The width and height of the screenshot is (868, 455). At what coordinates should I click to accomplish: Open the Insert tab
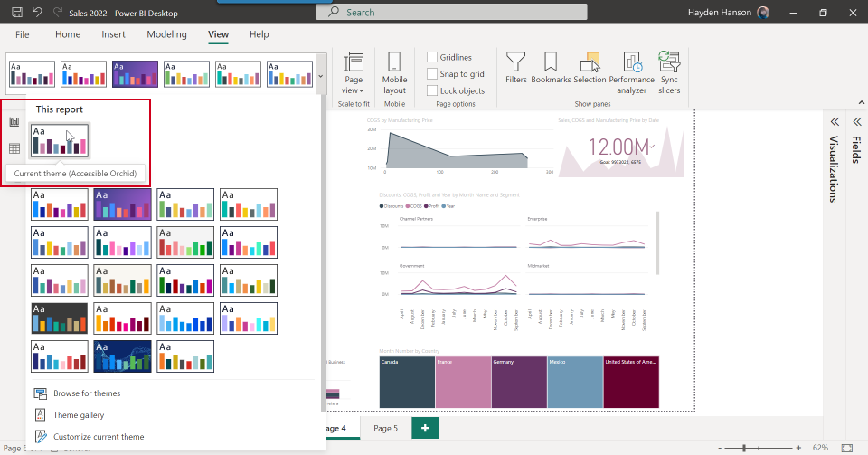click(114, 34)
